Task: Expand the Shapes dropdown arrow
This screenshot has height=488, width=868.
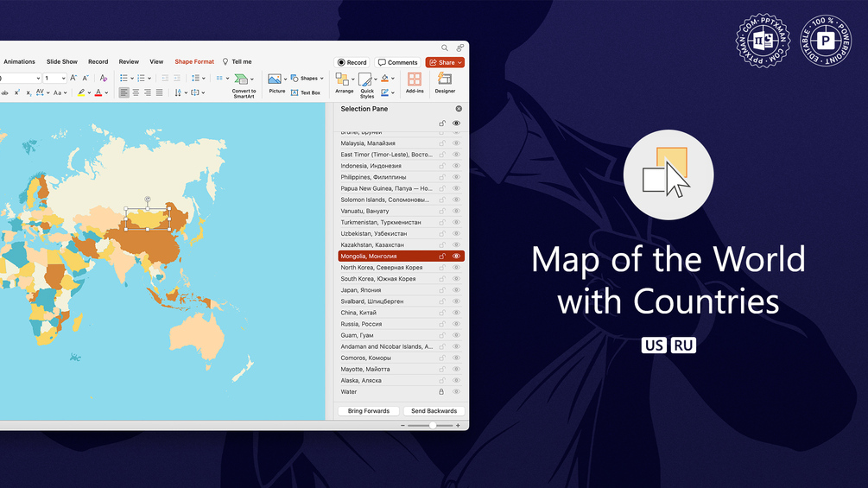Action: click(321, 79)
